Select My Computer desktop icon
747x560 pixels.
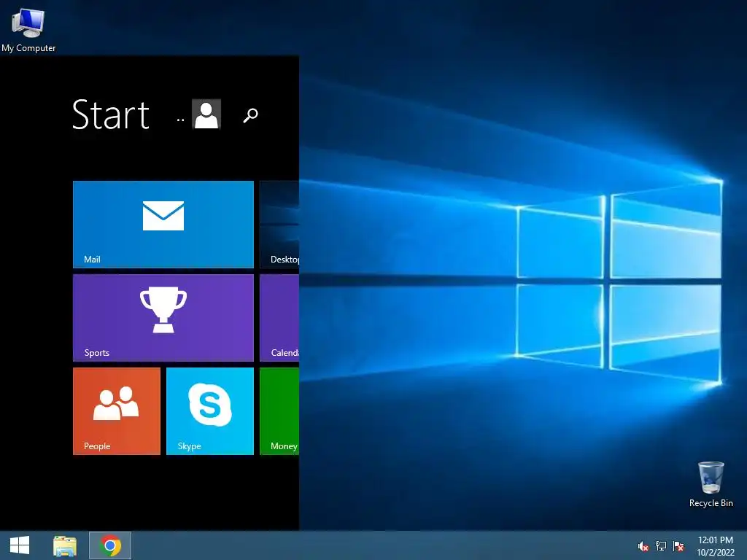28,30
